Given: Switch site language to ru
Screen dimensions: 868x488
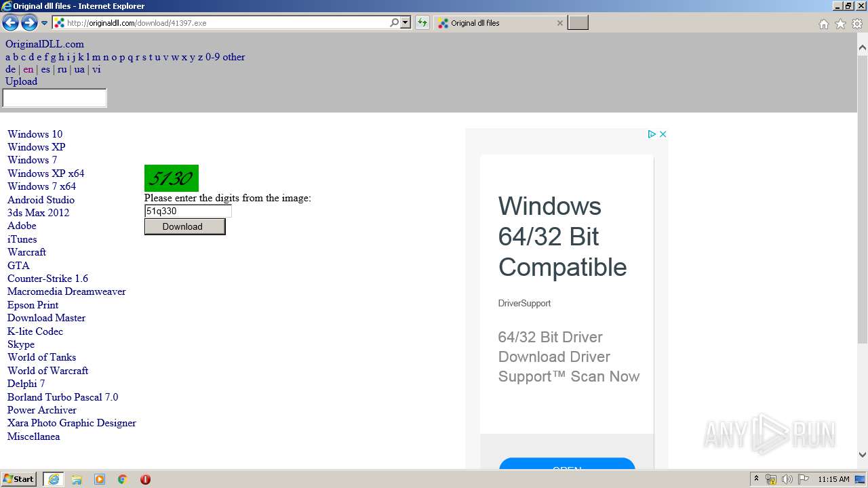Looking at the screenshot, I should 62,69.
